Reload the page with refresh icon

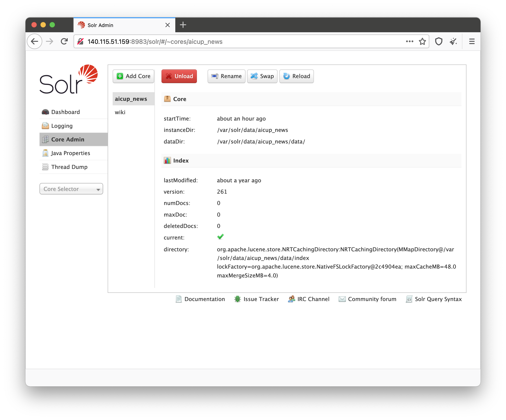[64, 41]
